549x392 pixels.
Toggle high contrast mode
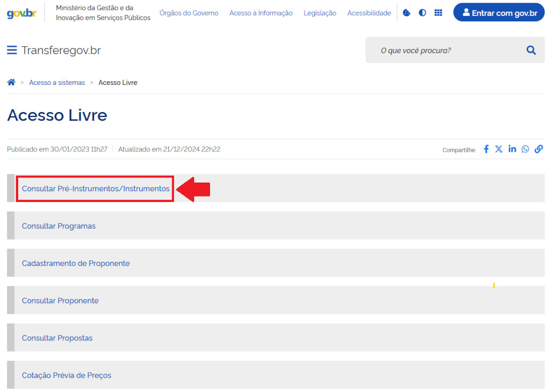point(422,12)
